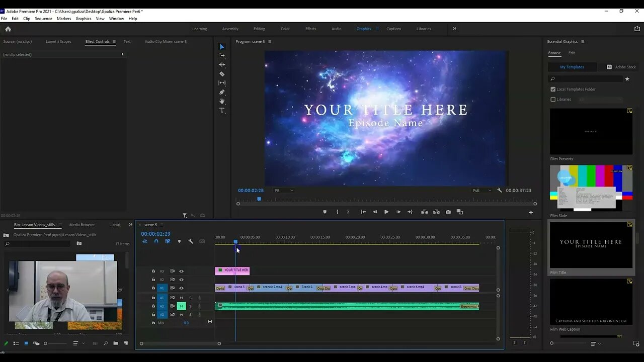Open Program scene 5 panel menu
The height and width of the screenshot is (362, 644).
tap(270, 42)
